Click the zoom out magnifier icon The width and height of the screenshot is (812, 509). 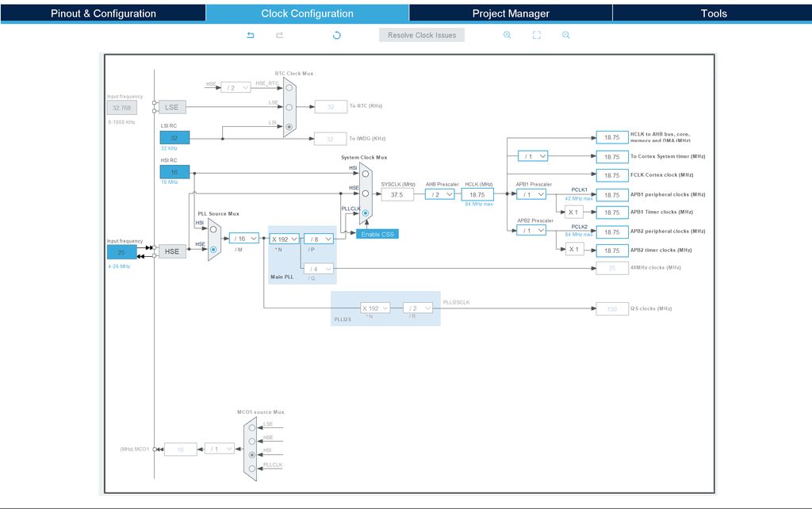pyautogui.click(x=566, y=35)
